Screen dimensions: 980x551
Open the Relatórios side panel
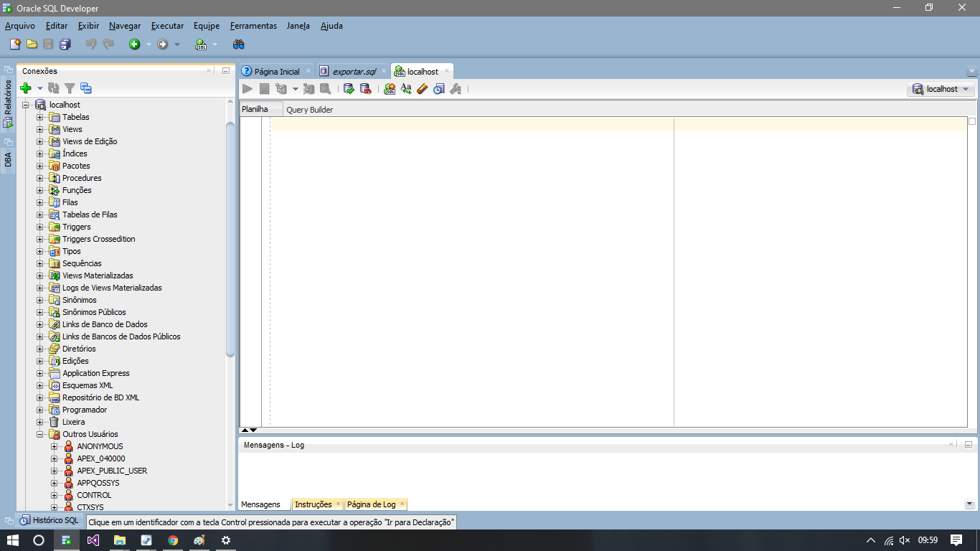coord(8,103)
